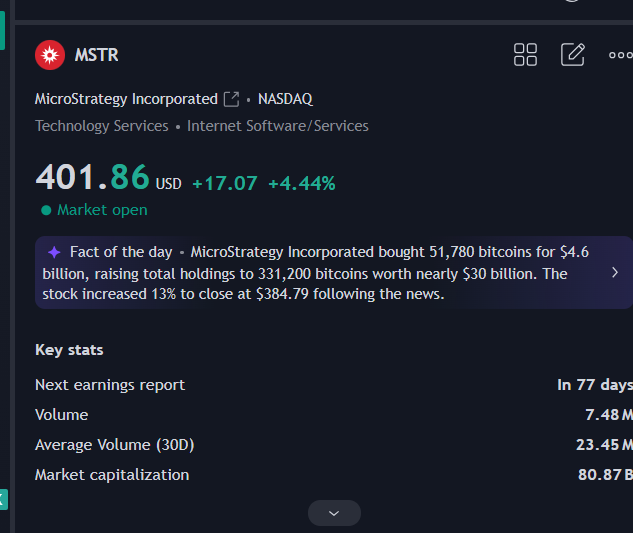
Task: Click the MicroStrategy Incorporated company name
Action: coord(126,99)
